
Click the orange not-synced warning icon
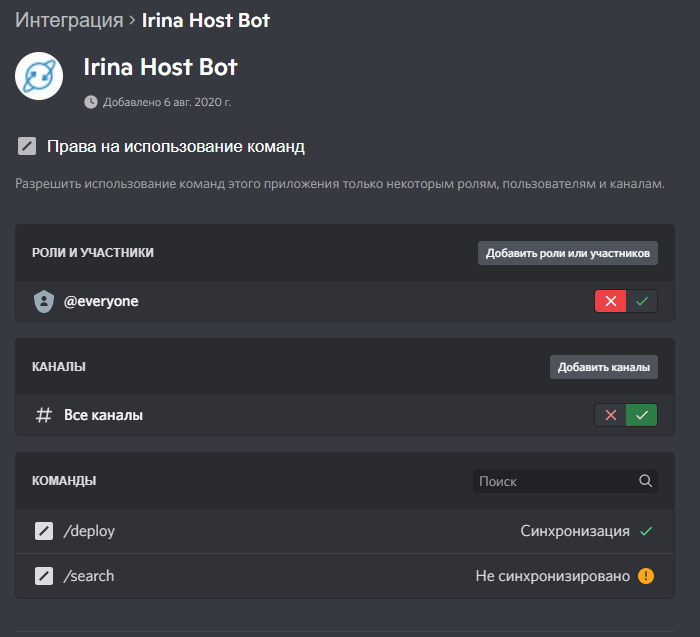(646, 576)
